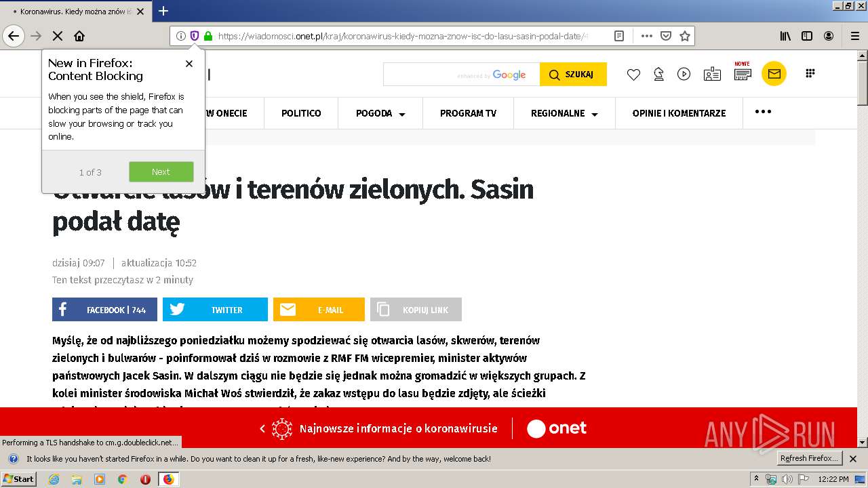
Task: Open the PROGRAM TV menu item
Action: click(468, 113)
